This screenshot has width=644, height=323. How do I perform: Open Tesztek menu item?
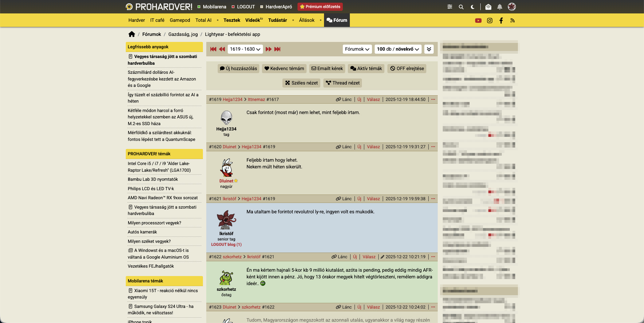click(x=232, y=20)
